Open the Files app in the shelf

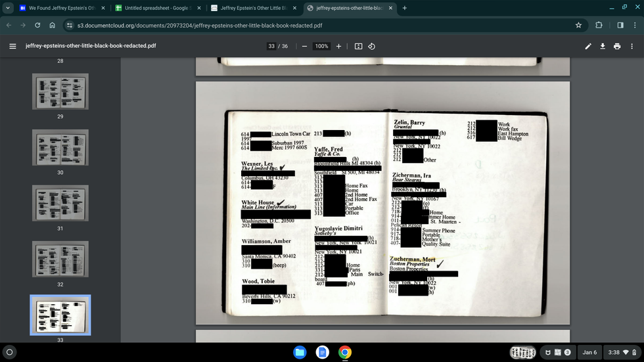(300, 352)
